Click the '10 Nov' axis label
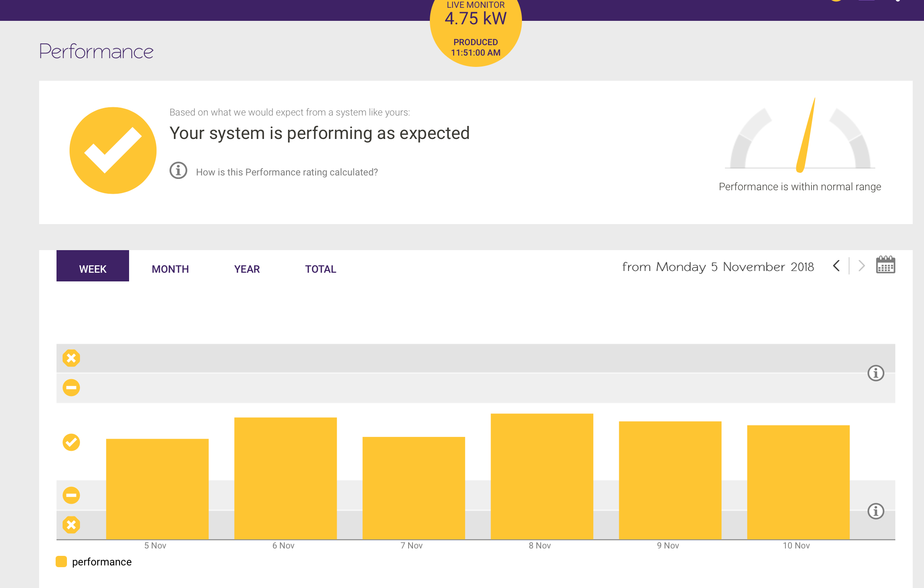The image size is (924, 588). (x=796, y=545)
